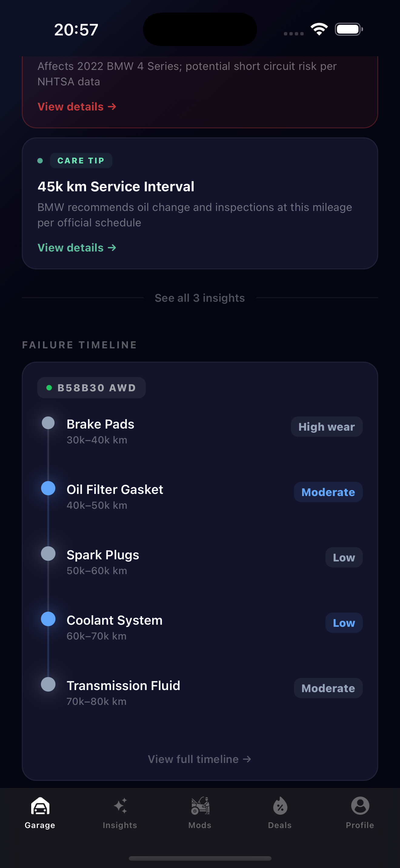The height and width of the screenshot is (868, 400).
Task: Tap the Deals flame icon
Action: [x=280, y=806]
